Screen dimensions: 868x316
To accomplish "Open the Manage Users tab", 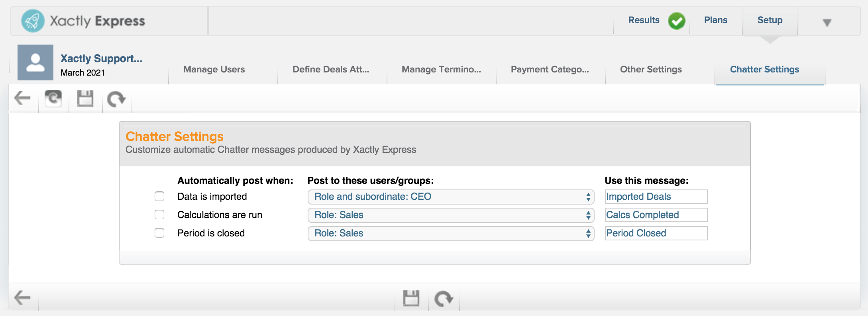I will [x=214, y=69].
